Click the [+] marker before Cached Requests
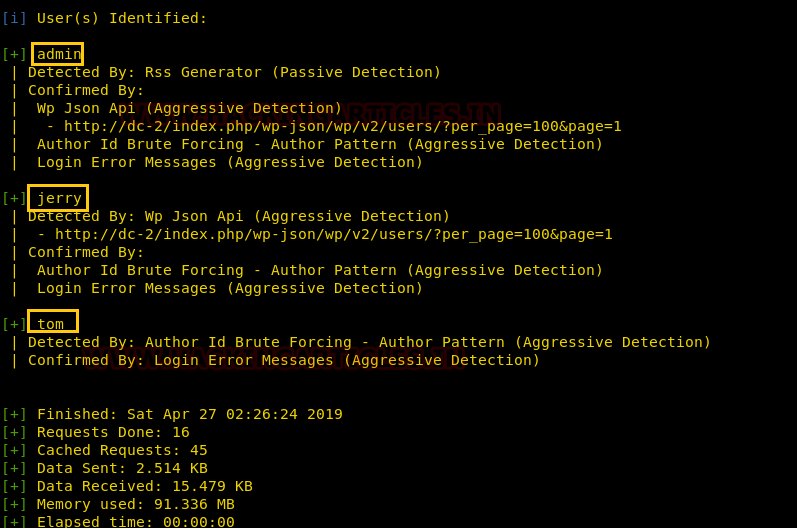The width and height of the screenshot is (797, 528). coord(14,450)
